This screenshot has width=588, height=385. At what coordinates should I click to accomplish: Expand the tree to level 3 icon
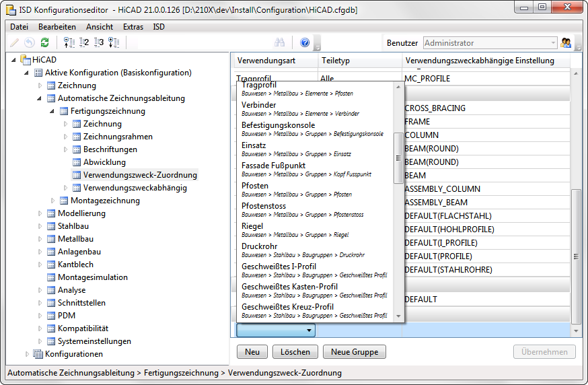[99, 42]
